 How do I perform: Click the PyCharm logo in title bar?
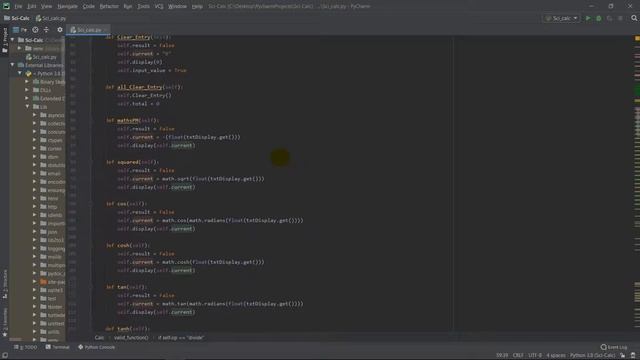6,6
